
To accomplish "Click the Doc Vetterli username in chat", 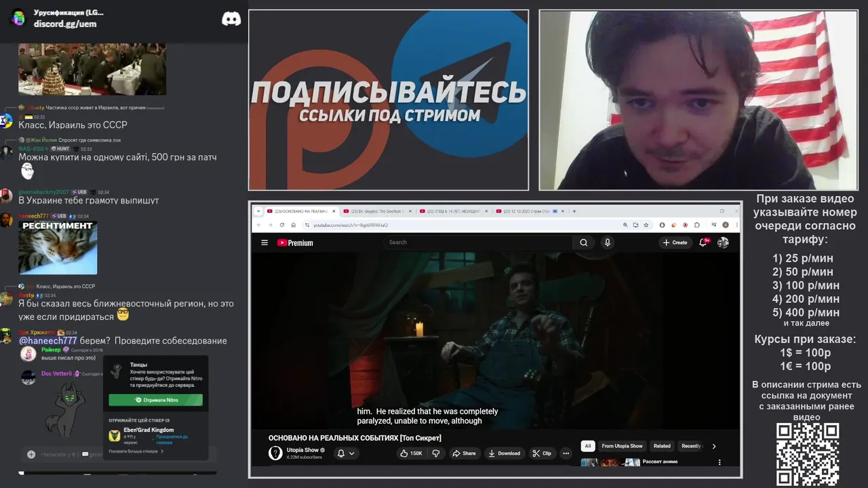I will (x=56, y=373).
